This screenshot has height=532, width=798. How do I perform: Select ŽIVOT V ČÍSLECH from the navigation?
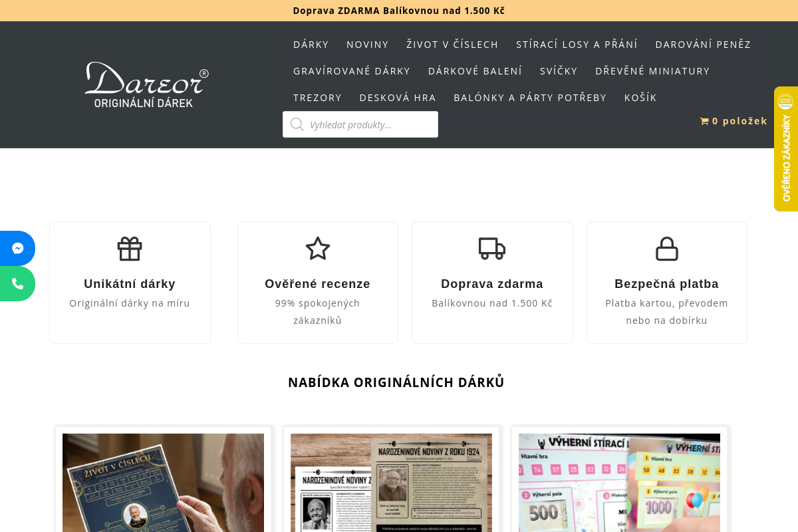click(x=453, y=44)
